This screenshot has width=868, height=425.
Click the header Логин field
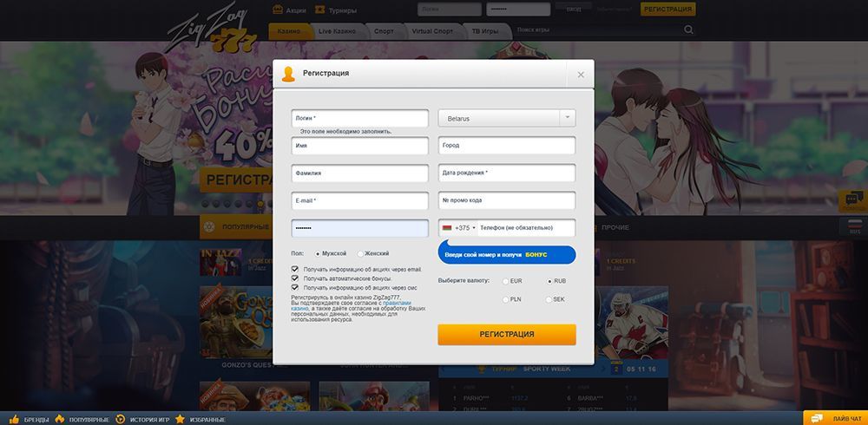(450, 10)
